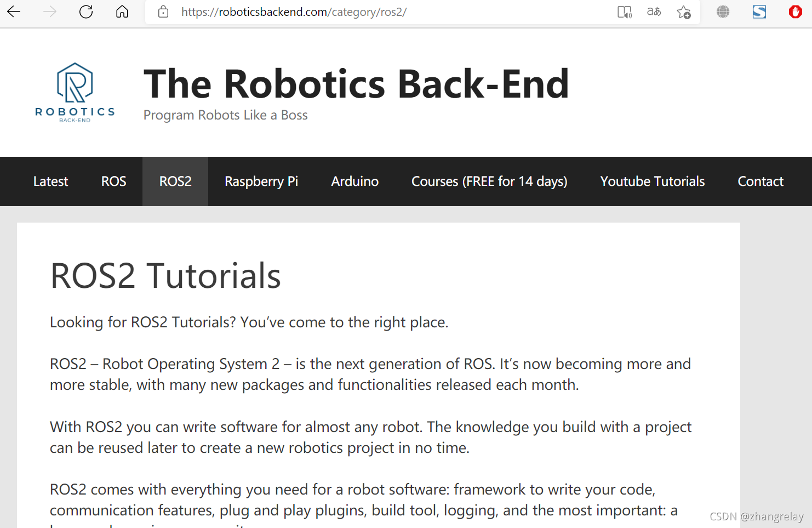812x528 pixels.
Task: Open the red ad blocker extension
Action: 796,12
